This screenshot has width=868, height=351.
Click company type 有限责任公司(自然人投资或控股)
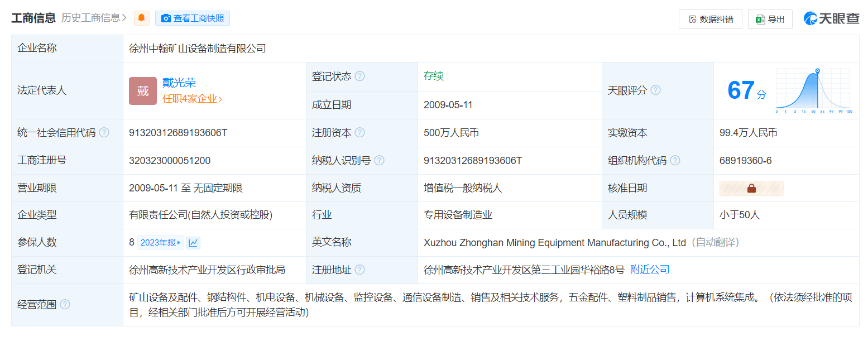point(201,215)
